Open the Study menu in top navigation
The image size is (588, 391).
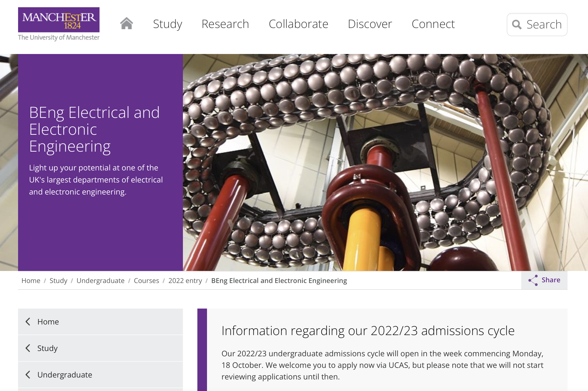pos(167,24)
